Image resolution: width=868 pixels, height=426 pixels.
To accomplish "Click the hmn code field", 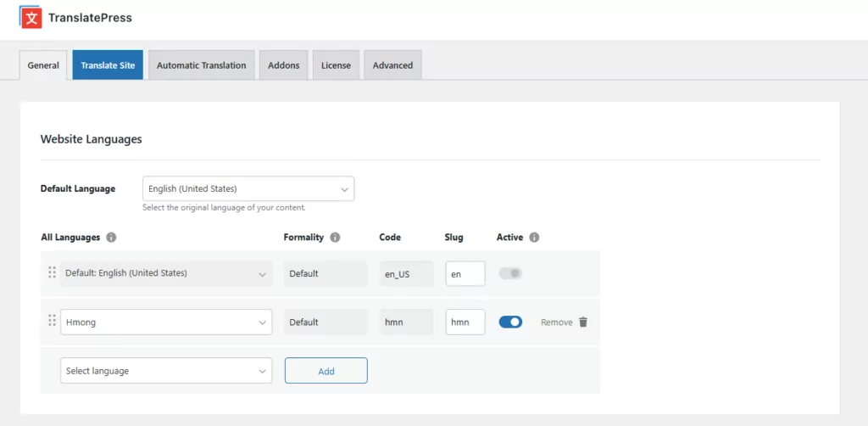I will pos(406,322).
